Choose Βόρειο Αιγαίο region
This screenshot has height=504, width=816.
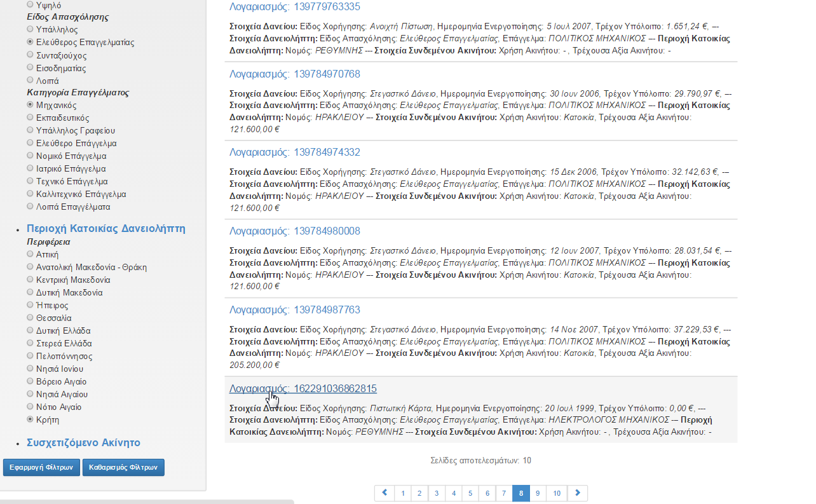tap(31, 381)
